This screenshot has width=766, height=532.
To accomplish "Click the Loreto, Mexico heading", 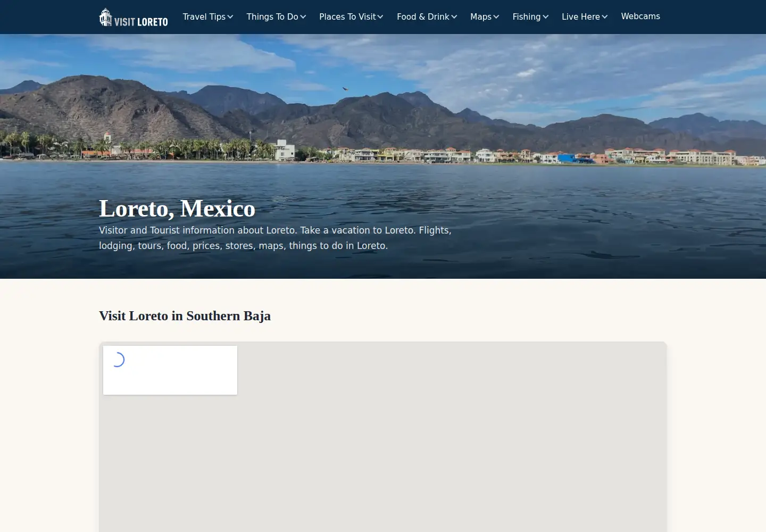I will (177, 209).
